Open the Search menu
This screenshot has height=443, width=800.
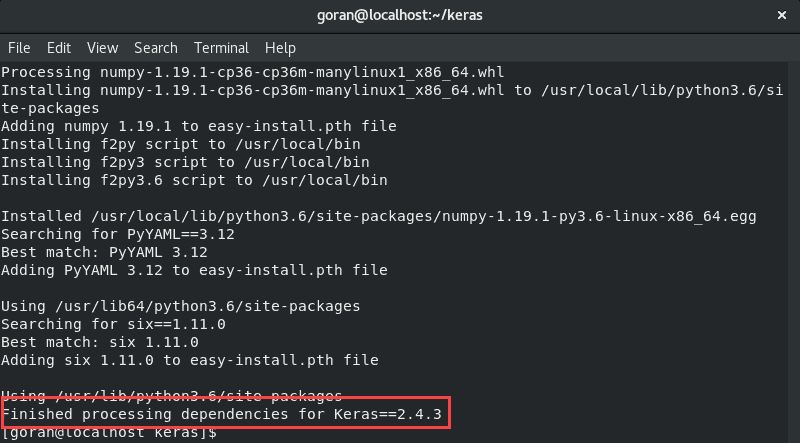pyautogui.click(x=156, y=48)
